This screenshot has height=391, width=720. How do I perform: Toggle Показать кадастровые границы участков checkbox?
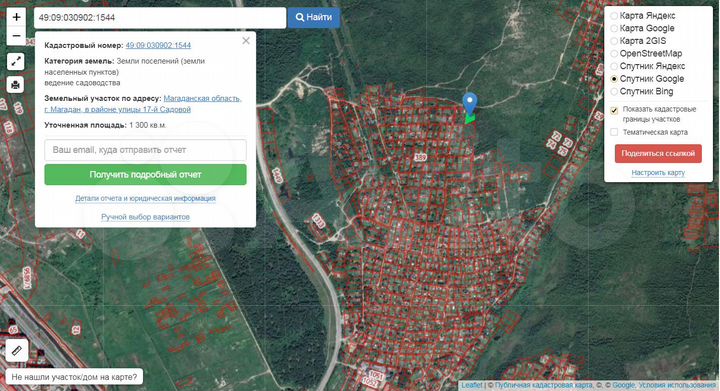pos(614,111)
